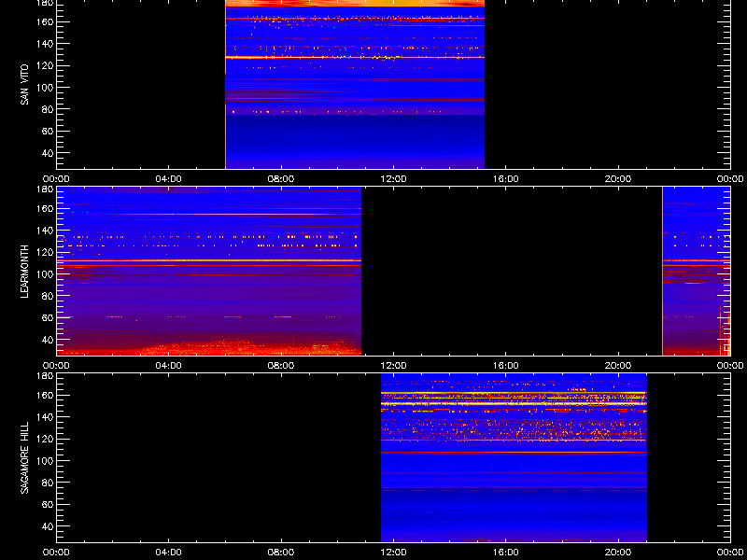
Task: Click the 12:00 time label below San Vito plot
Action: [393, 179]
